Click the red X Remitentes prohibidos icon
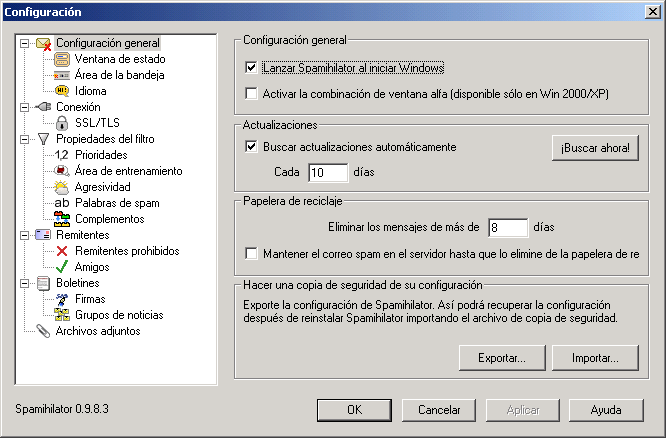The image size is (666, 438). pyautogui.click(x=62, y=251)
